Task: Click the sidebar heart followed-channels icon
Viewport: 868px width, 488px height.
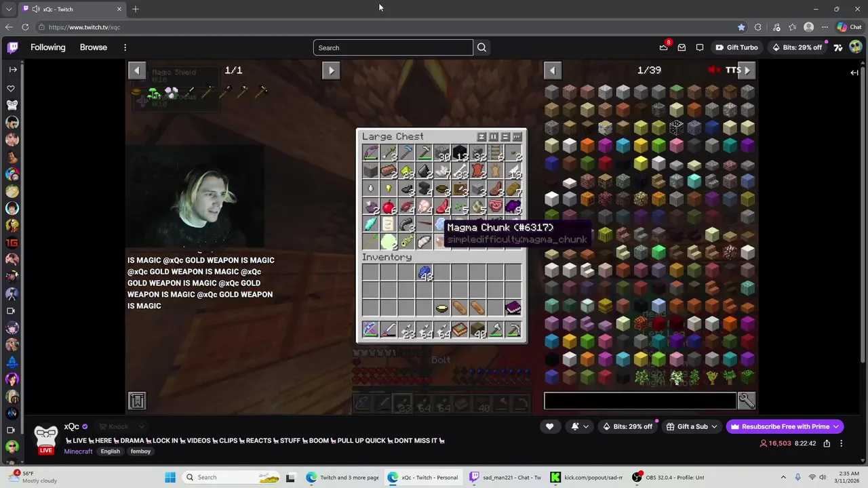Action: pyautogui.click(x=11, y=88)
